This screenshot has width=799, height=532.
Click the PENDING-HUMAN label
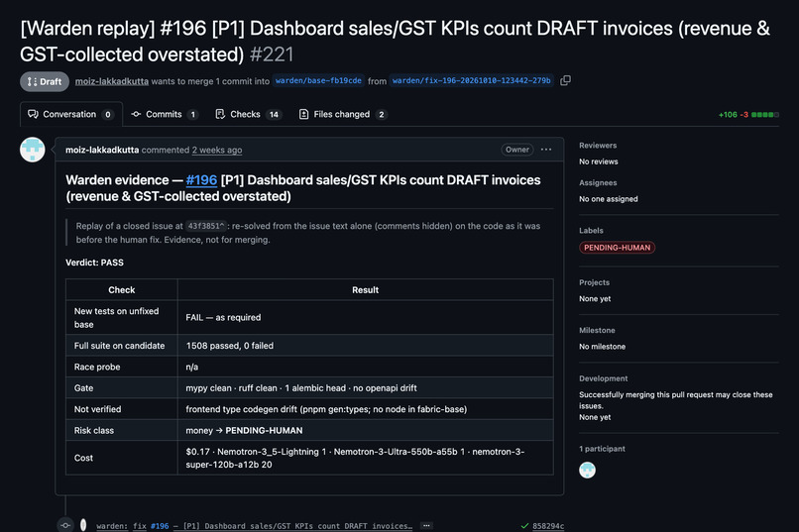617,248
